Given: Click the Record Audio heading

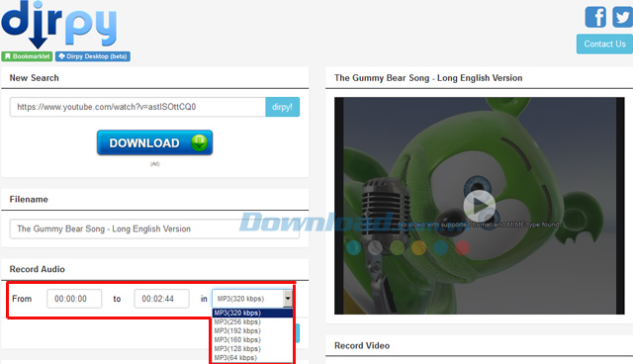Looking at the screenshot, I should [38, 269].
